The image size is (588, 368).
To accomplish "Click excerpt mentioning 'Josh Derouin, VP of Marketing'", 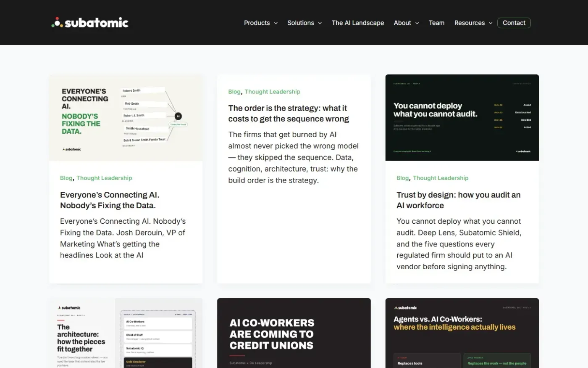I will pos(123,238).
